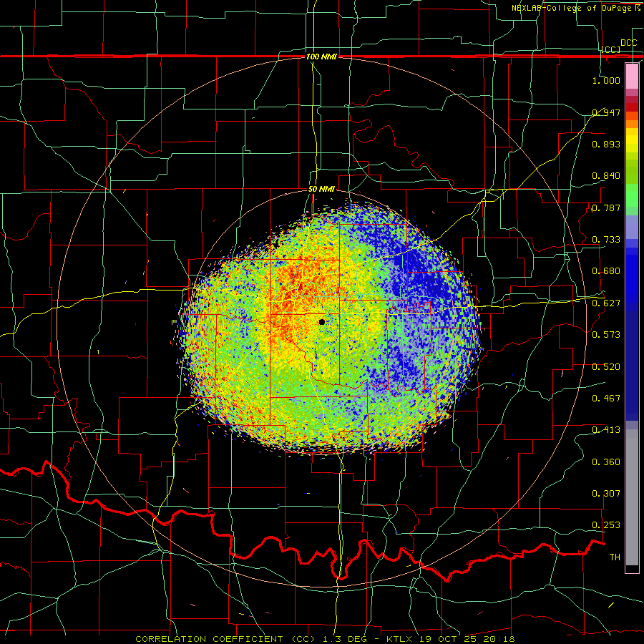
Task: Click the Correlation Coefficient KTLX caption at bottom
Action: [325, 639]
